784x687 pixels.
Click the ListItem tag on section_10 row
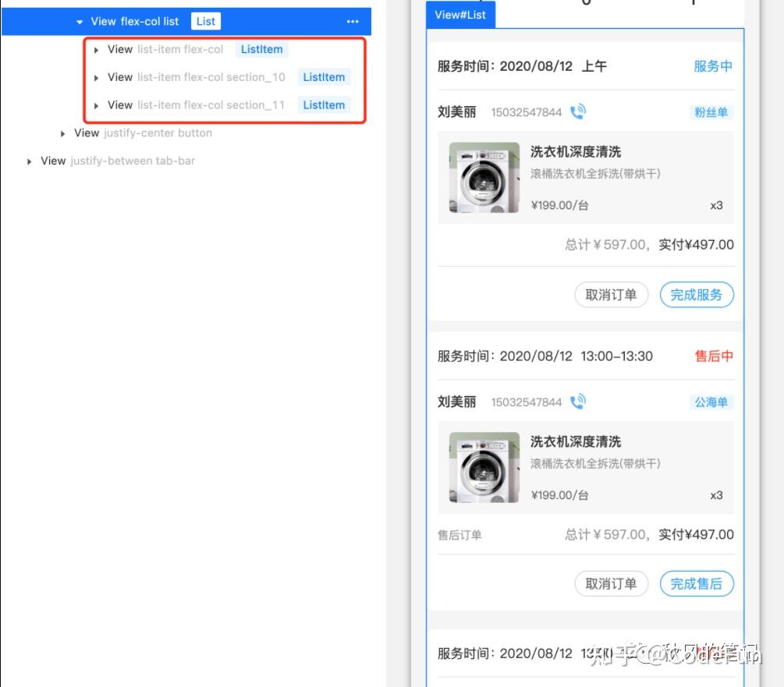[324, 76]
